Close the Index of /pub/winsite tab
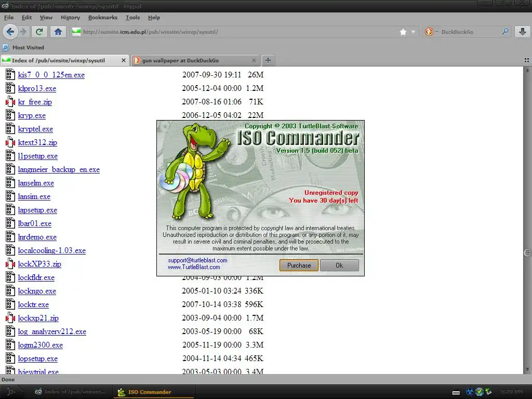Image resolution: width=532 pixels, height=399 pixels. [124, 60]
